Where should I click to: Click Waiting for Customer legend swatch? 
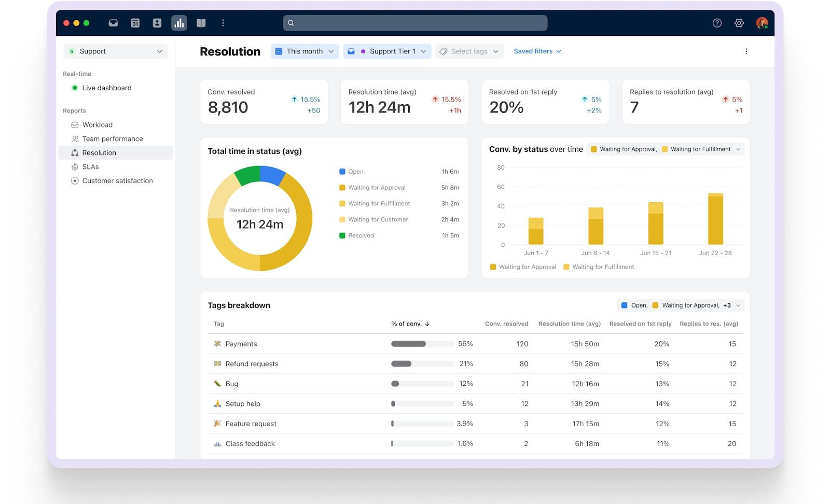click(342, 219)
